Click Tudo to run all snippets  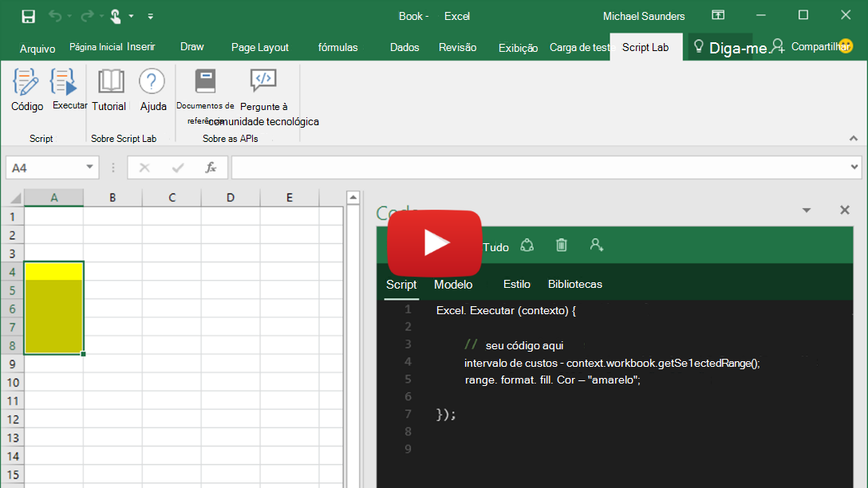tap(495, 246)
